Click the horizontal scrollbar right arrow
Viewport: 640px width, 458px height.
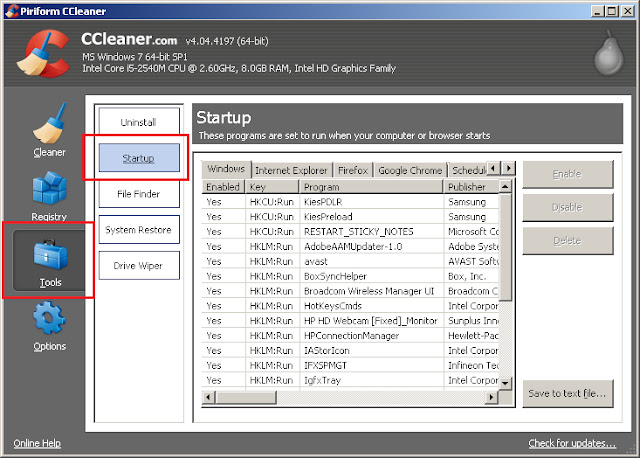(x=491, y=397)
